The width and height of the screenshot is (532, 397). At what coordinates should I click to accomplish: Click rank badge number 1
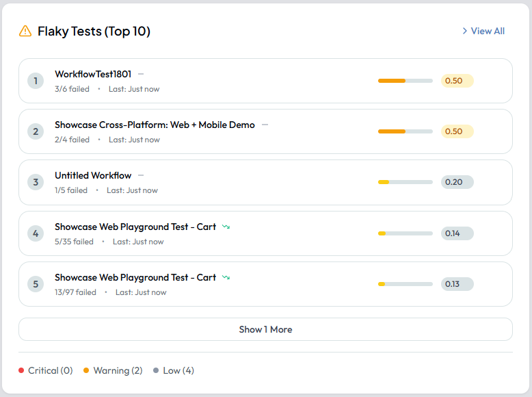point(36,81)
